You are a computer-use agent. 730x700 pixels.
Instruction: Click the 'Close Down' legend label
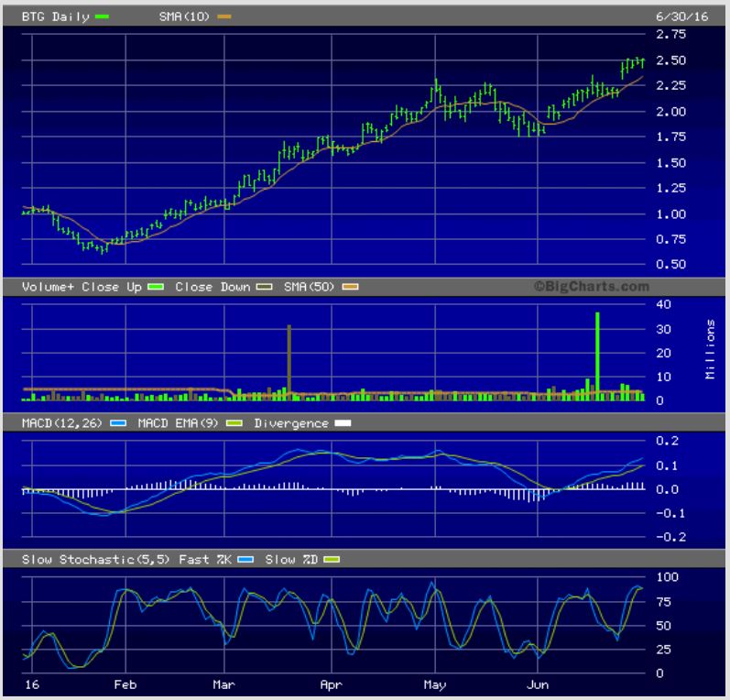(x=212, y=287)
